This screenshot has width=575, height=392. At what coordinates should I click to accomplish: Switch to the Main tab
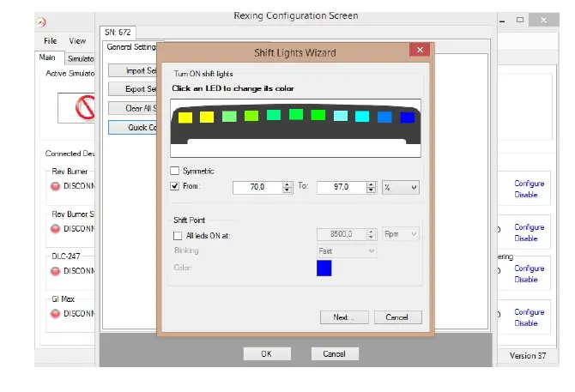(x=48, y=57)
